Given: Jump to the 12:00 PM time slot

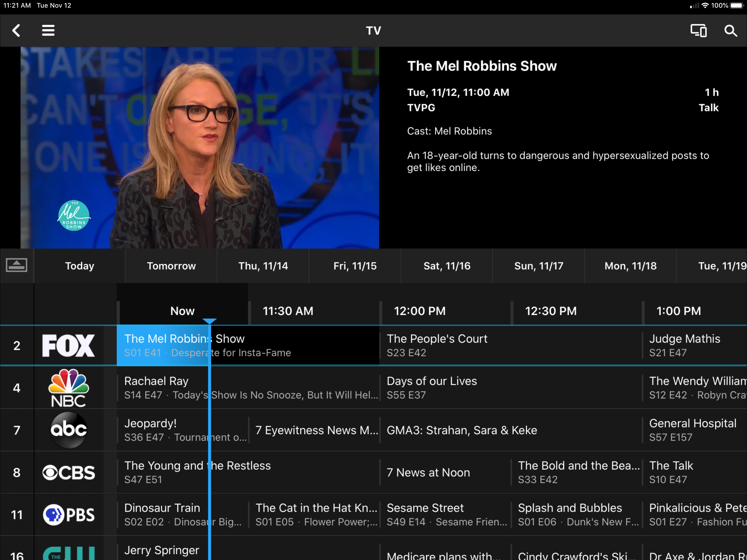Looking at the screenshot, I should (x=420, y=311).
